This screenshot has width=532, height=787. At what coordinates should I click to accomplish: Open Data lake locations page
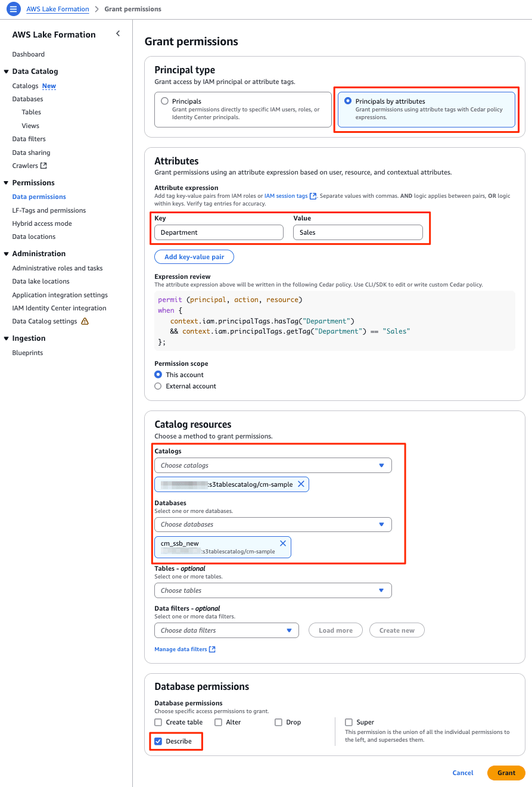41,281
